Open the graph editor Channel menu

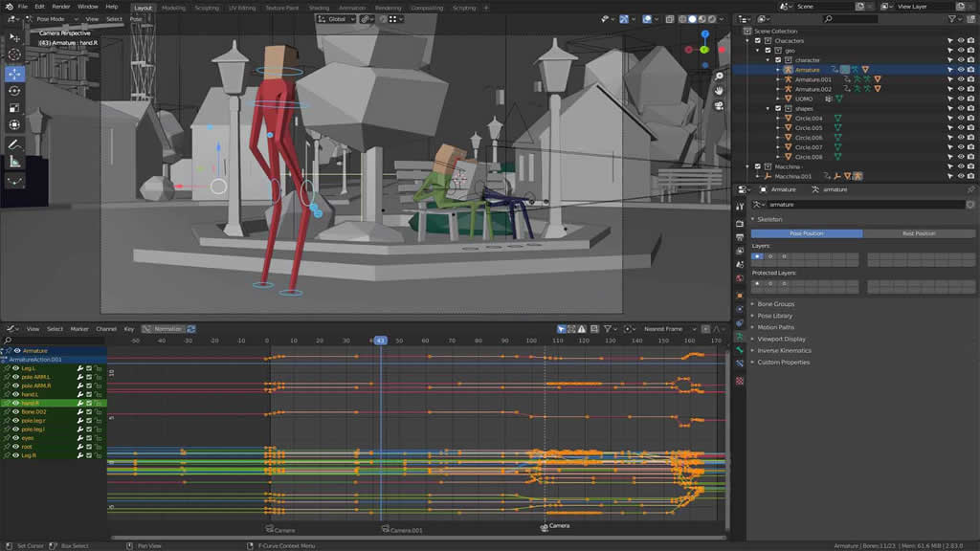[106, 329]
